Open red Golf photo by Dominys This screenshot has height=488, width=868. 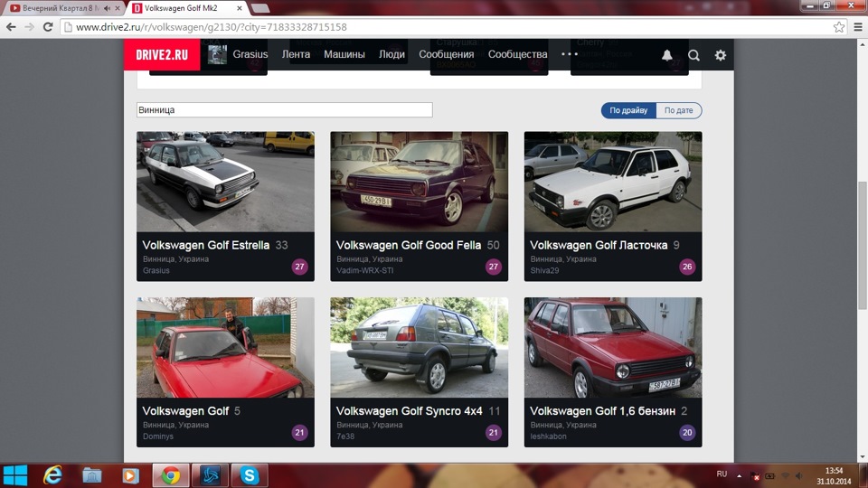coord(225,347)
